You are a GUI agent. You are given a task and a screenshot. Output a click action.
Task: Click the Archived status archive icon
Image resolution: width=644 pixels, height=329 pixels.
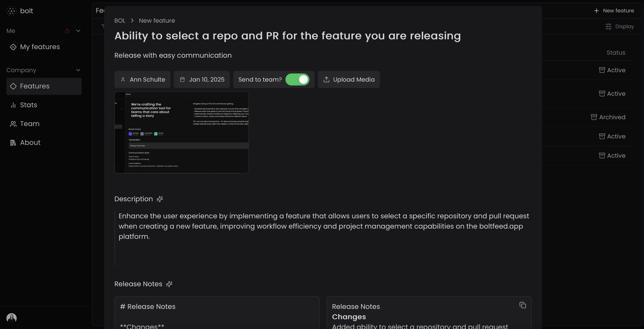coord(594,117)
